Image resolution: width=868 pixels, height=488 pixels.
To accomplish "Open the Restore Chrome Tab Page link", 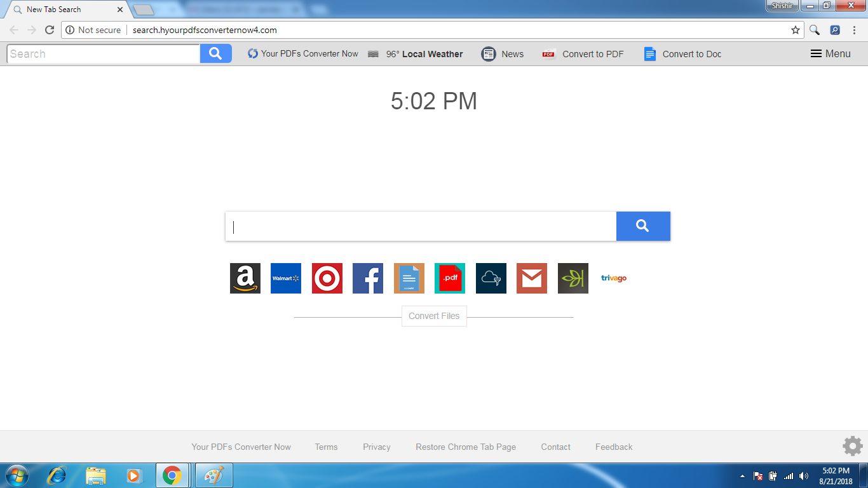I will (x=466, y=447).
